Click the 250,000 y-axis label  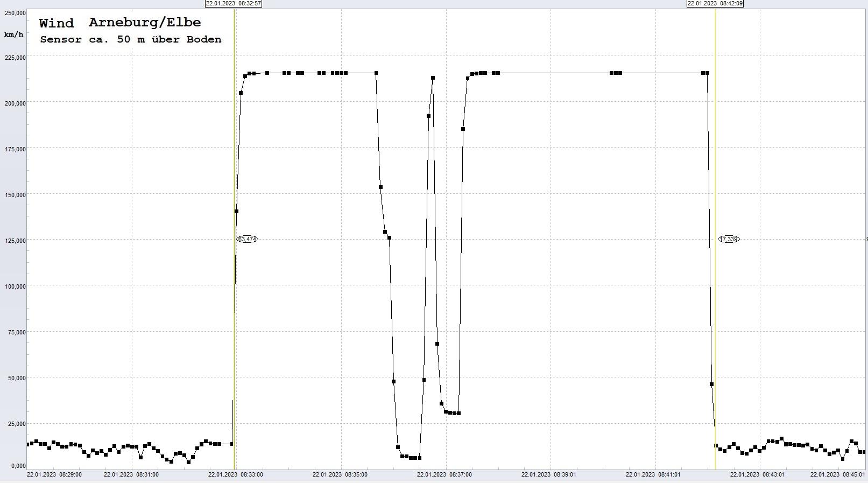(x=15, y=12)
